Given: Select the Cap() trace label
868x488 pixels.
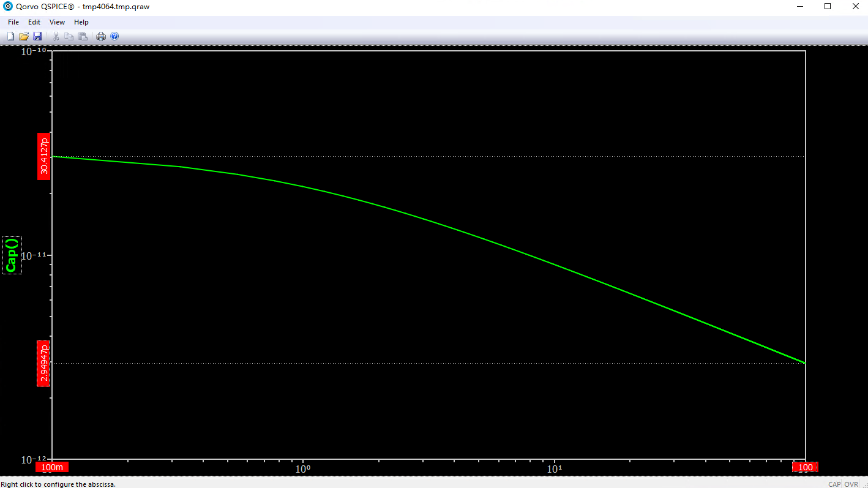Looking at the screenshot, I should coord(12,255).
